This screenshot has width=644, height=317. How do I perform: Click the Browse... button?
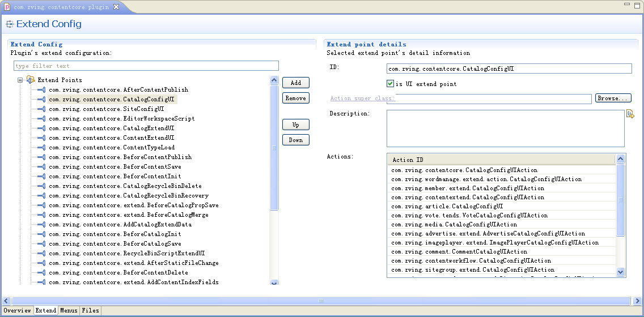(x=613, y=98)
